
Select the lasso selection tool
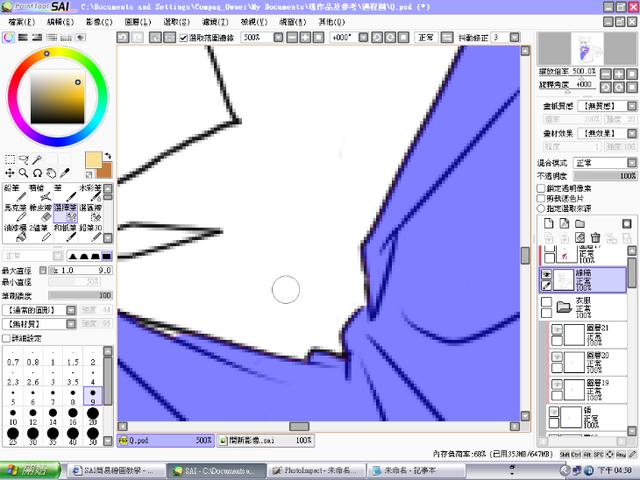(24, 159)
